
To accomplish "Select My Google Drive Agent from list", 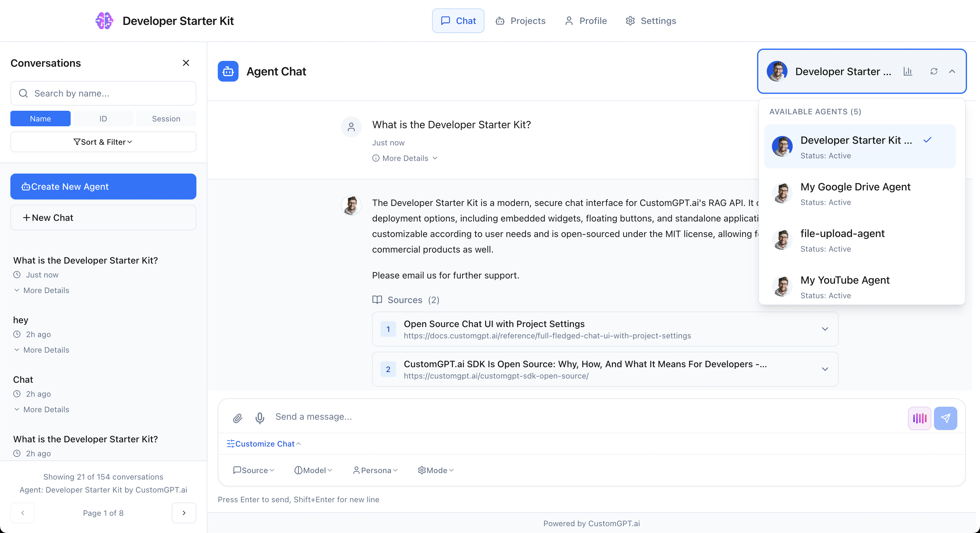I will click(x=855, y=194).
